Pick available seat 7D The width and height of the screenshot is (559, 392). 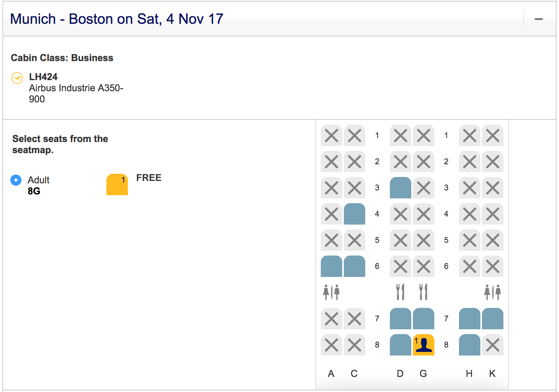400,319
